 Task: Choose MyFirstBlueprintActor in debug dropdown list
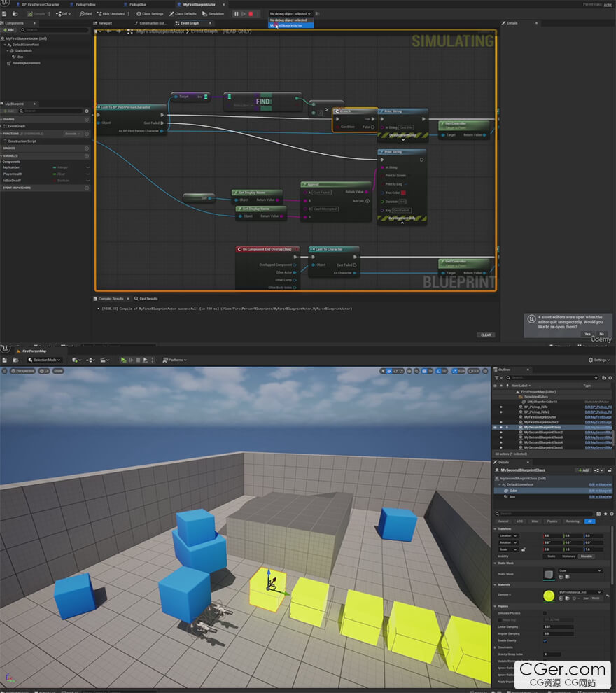[291, 26]
